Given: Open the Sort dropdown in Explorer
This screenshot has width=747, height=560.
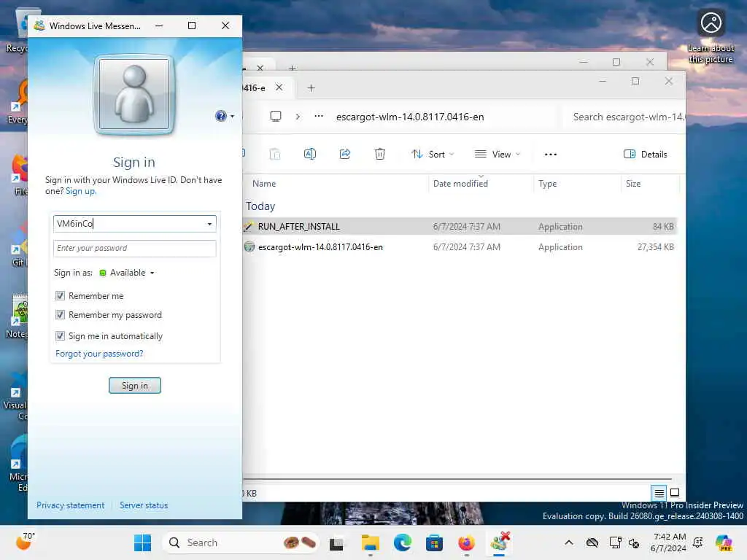Looking at the screenshot, I should click(433, 154).
